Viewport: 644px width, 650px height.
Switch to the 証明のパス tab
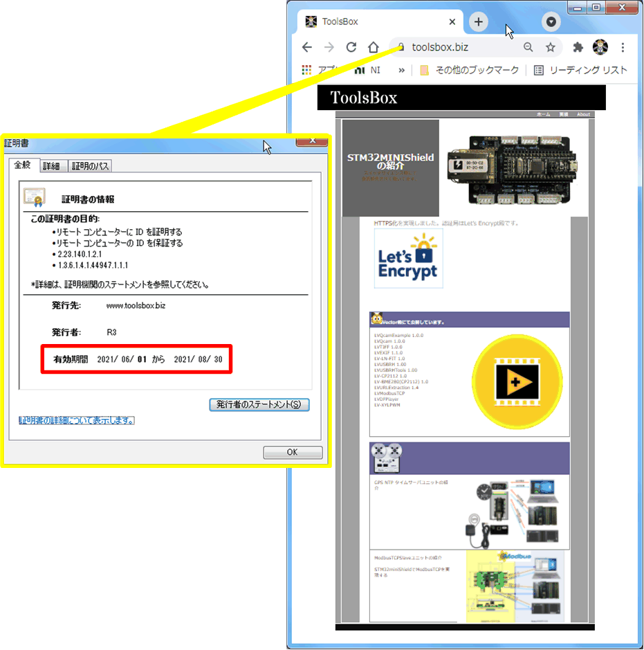[x=90, y=166]
